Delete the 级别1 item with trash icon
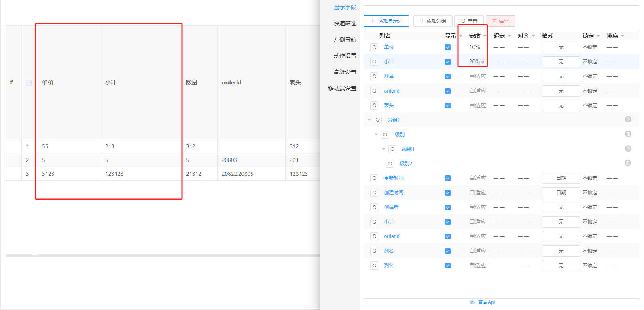Viewport: 644px width, 310px height. (x=628, y=148)
